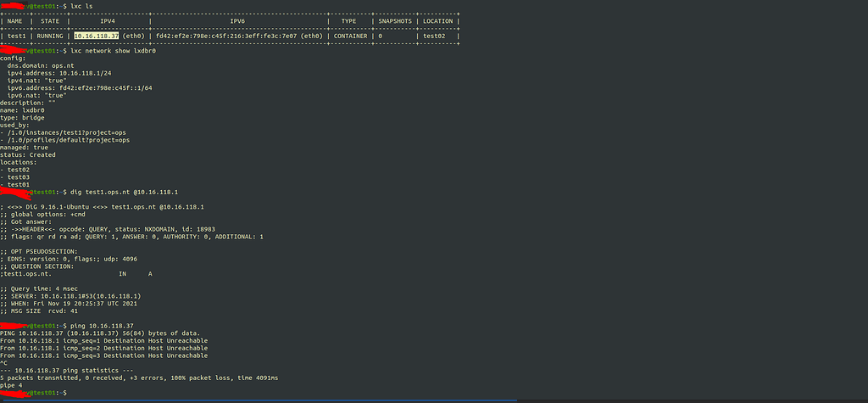This screenshot has height=403, width=868.
Task: Click the 'status: Created' line
Action: 28,155
